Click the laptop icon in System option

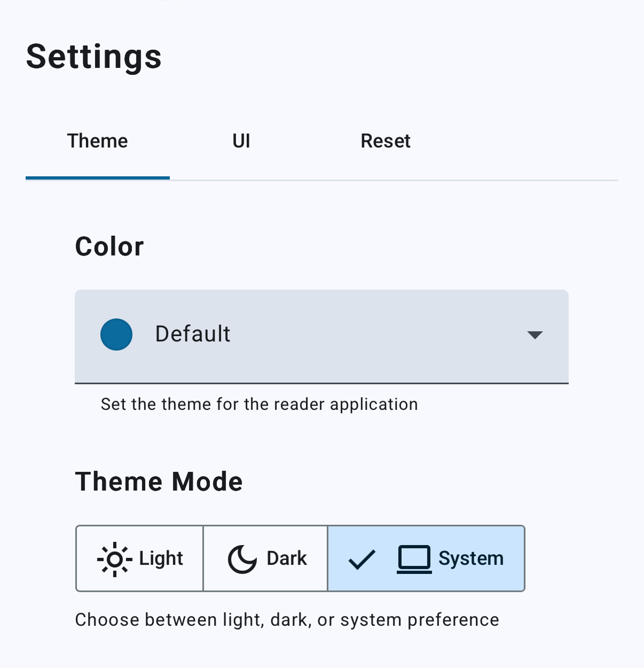click(414, 559)
